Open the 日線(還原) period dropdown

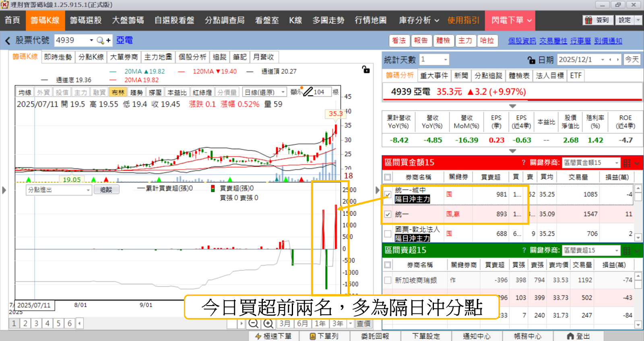tap(283, 92)
